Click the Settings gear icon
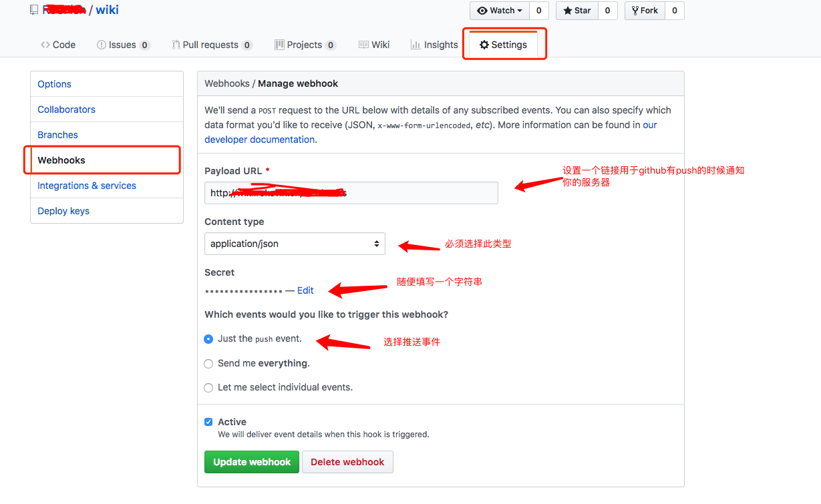The width and height of the screenshot is (821, 504). [484, 45]
